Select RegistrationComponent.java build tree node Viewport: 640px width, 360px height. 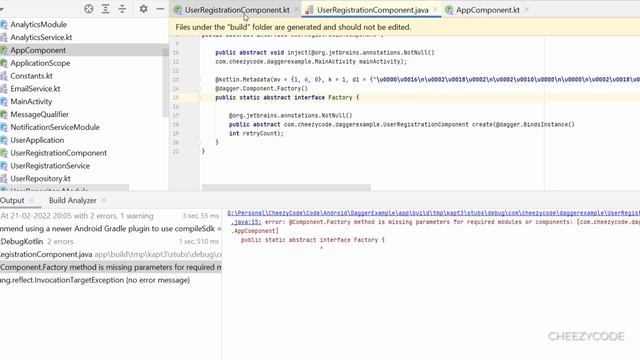click(111, 254)
